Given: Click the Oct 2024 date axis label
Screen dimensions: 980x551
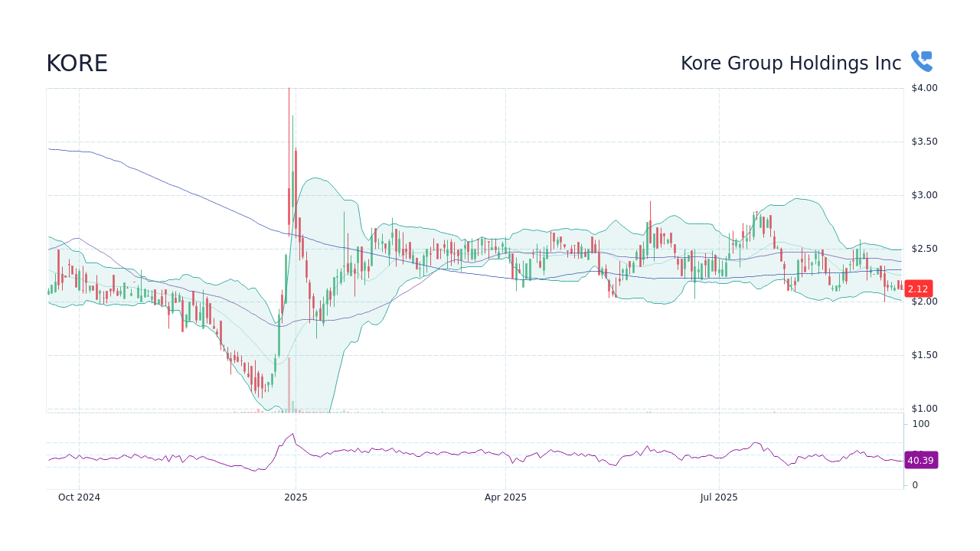Looking at the screenshot, I should [79, 497].
